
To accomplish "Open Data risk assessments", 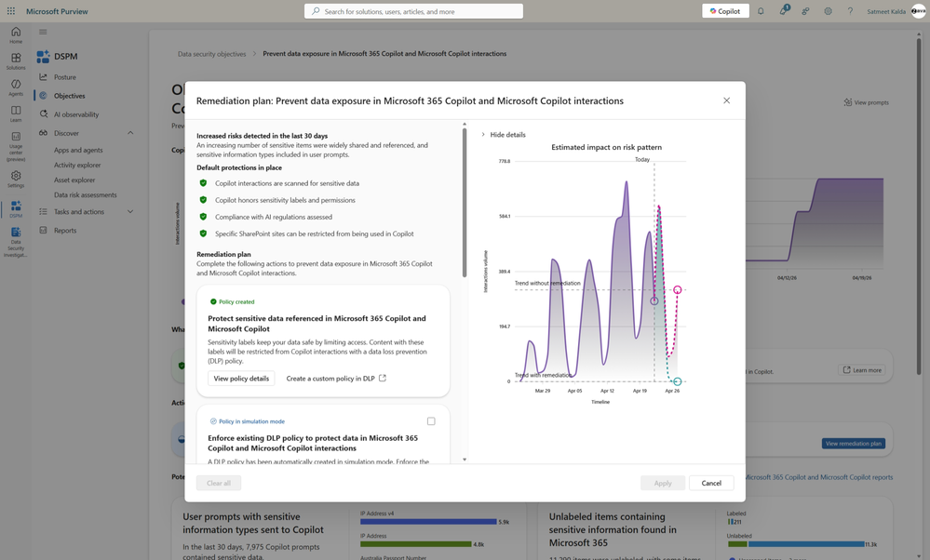I will tap(86, 195).
